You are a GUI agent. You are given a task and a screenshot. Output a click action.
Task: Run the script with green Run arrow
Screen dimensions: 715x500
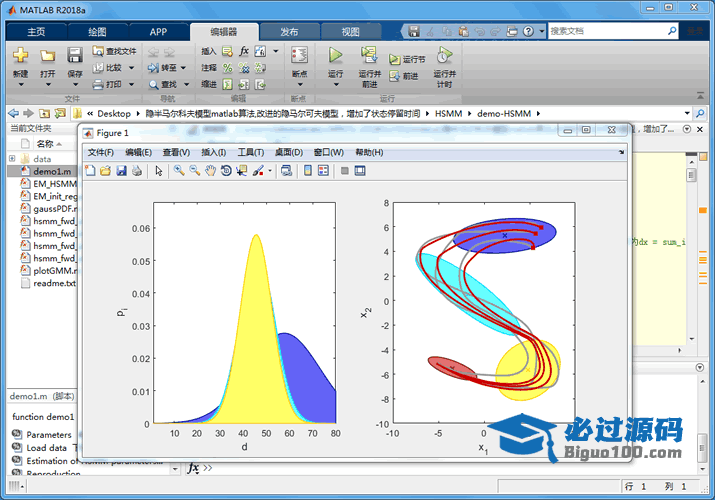[x=336, y=55]
